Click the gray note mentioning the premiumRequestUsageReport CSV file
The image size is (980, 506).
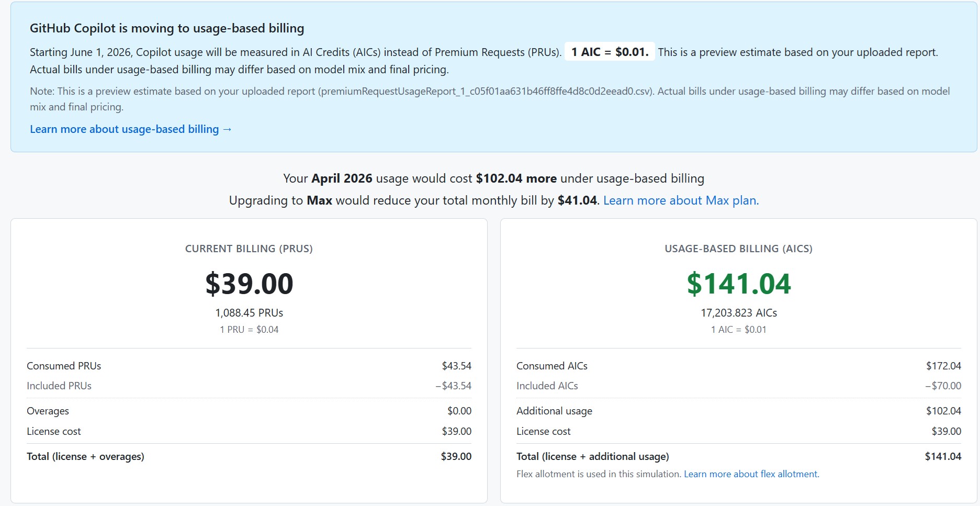490,99
